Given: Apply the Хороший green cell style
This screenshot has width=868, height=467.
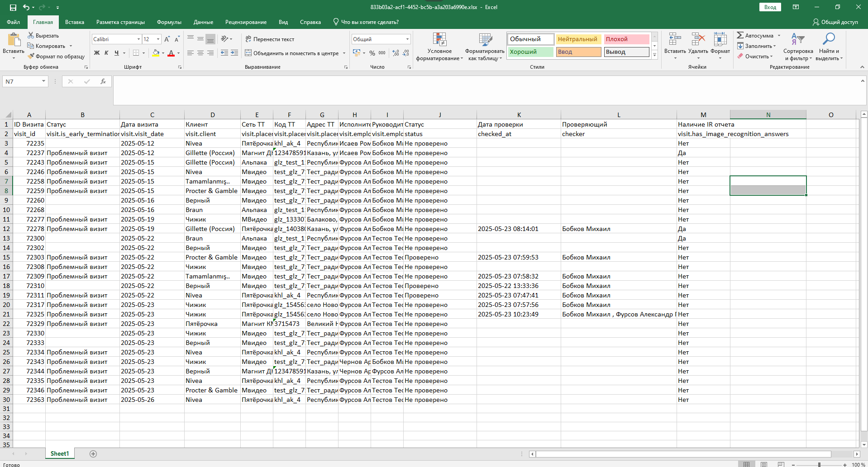Looking at the screenshot, I should pos(530,52).
